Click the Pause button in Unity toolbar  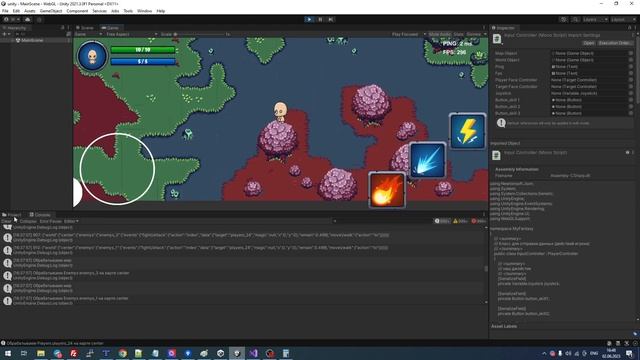pyautogui.click(x=320, y=19)
